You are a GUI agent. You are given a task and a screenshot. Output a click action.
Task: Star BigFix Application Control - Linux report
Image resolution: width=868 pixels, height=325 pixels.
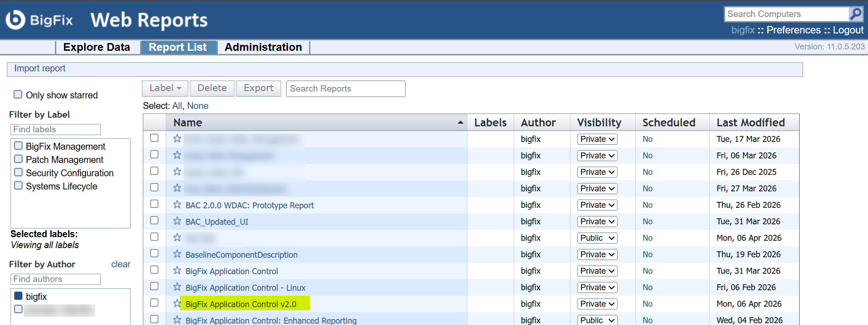177,287
